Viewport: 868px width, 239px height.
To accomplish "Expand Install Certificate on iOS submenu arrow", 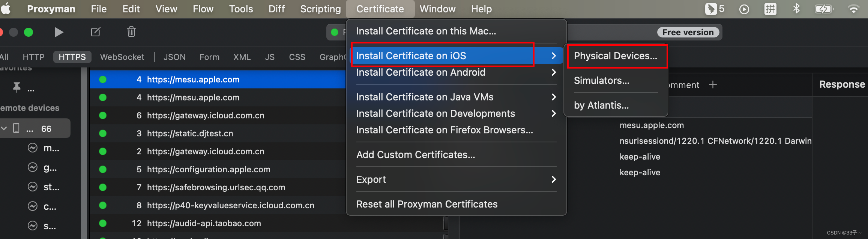I will click(x=554, y=56).
